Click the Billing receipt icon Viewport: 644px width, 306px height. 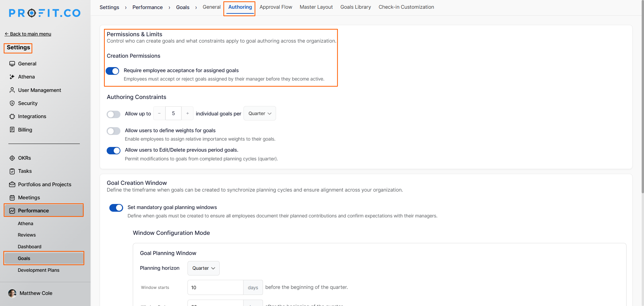click(x=12, y=130)
